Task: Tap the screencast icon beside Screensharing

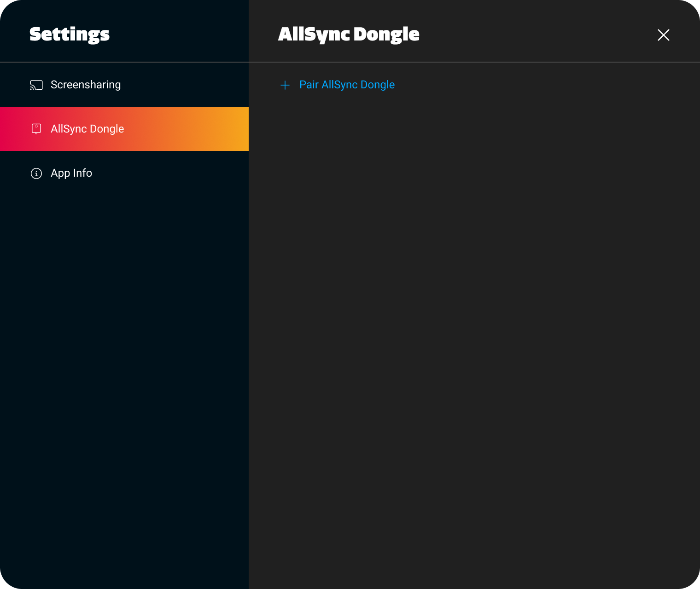Action: coord(36,85)
